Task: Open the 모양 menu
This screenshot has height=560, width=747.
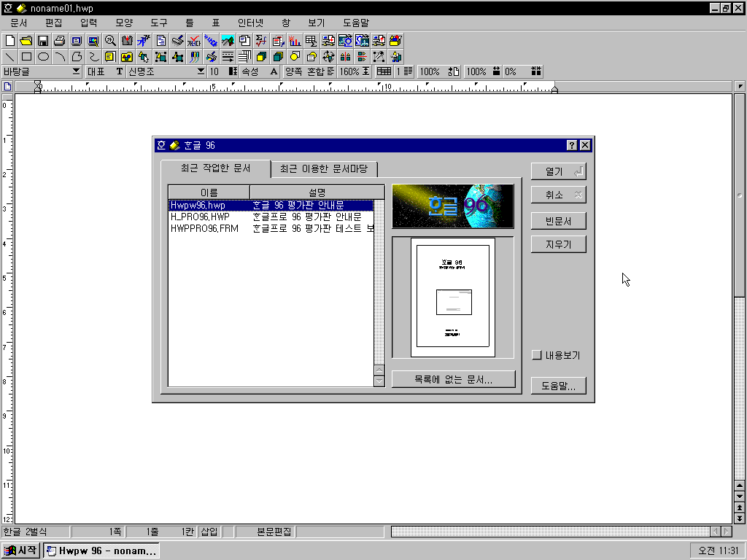Action: [x=124, y=23]
